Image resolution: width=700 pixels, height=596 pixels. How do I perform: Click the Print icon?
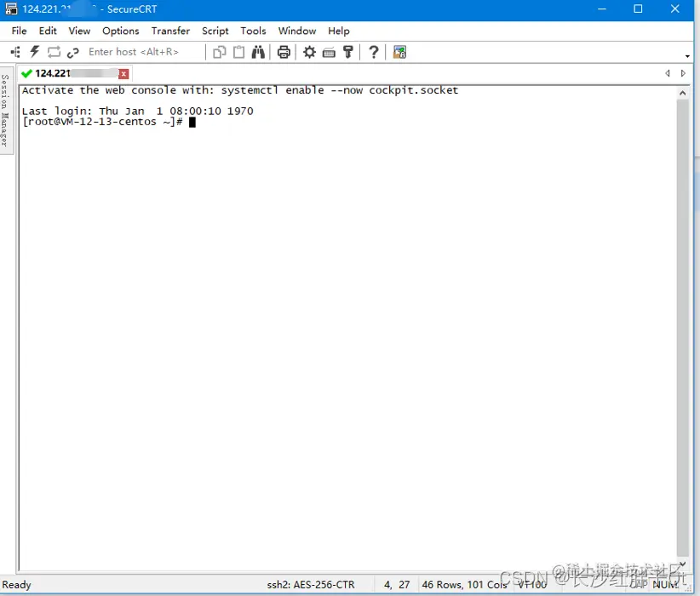coord(284,52)
